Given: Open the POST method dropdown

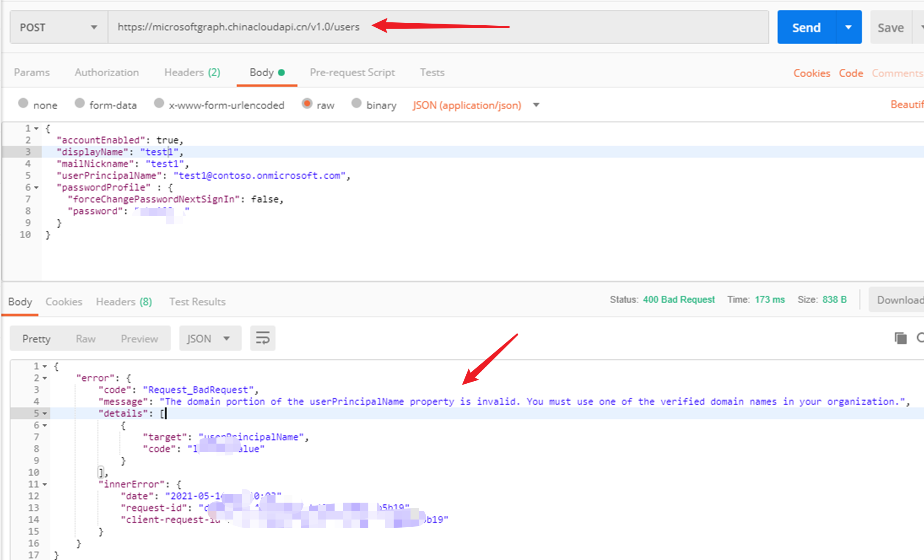Looking at the screenshot, I should coord(58,27).
